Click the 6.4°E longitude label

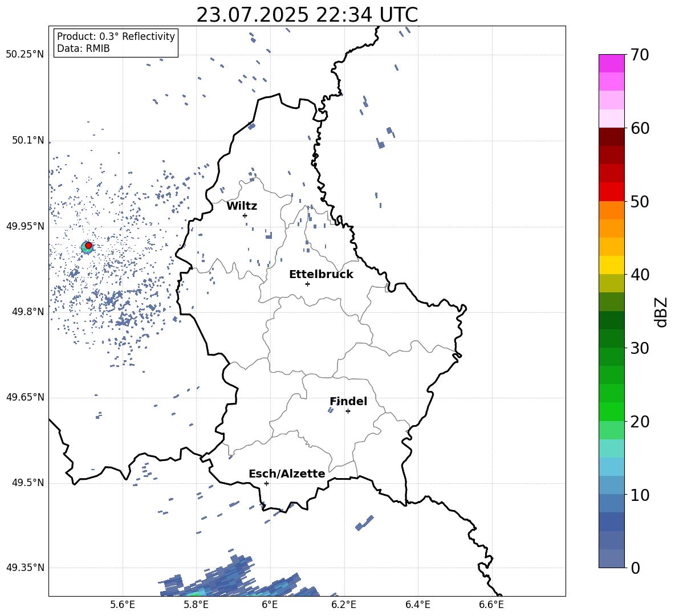point(417,605)
